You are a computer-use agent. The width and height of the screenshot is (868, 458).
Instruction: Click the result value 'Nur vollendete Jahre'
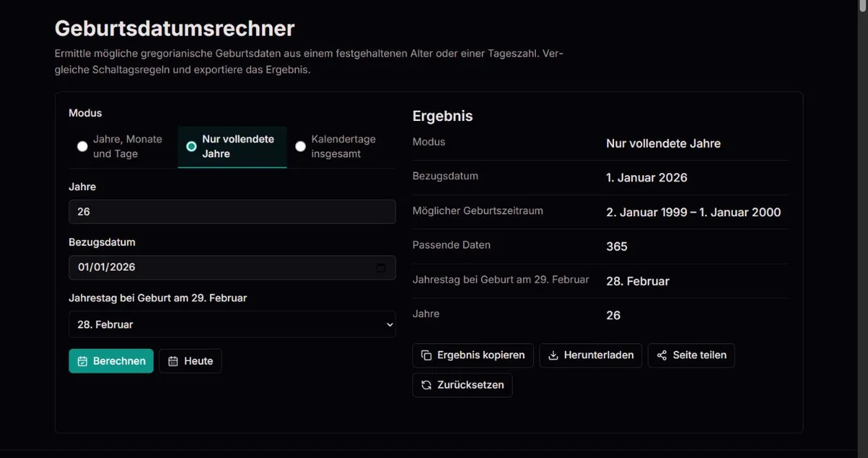[663, 143]
